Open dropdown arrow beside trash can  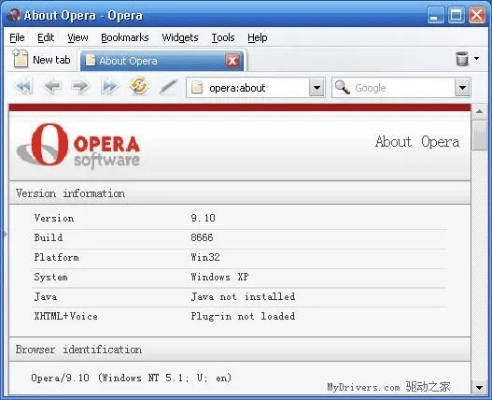coord(477,58)
